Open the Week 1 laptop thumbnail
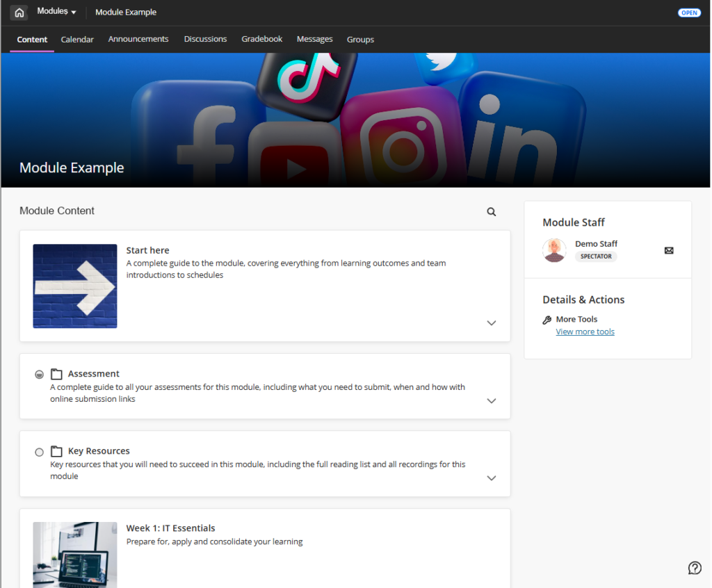This screenshot has width=712, height=588. 75,555
